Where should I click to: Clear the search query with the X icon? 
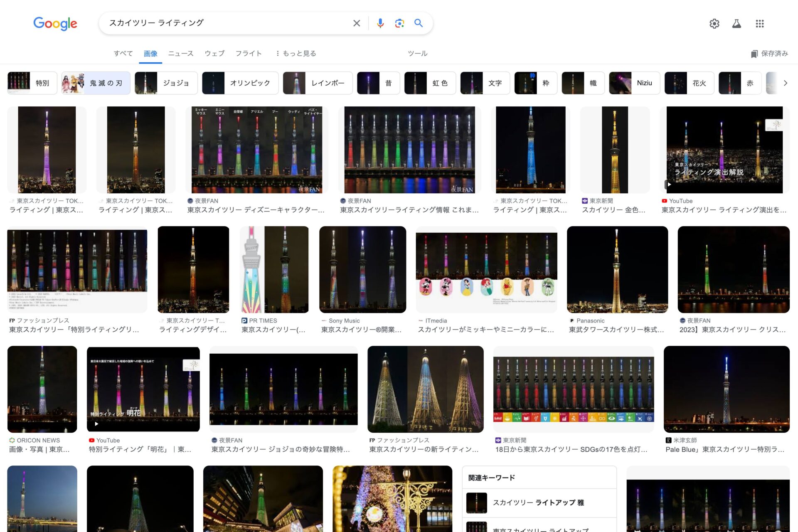click(357, 23)
